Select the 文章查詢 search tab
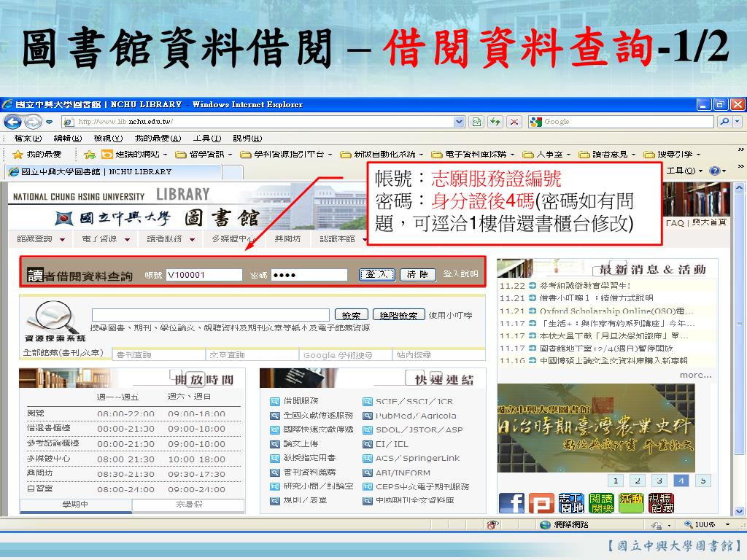Screen dimensions: 747x560 (253, 355)
